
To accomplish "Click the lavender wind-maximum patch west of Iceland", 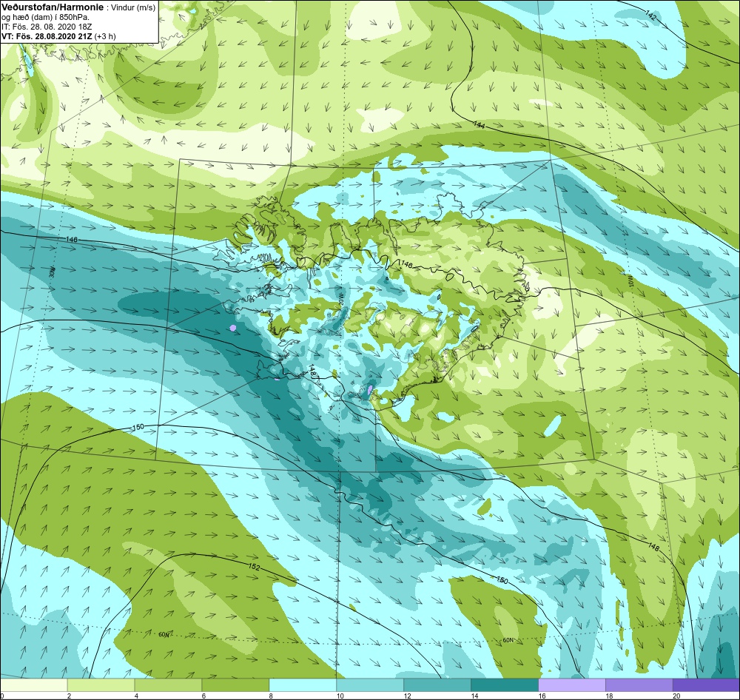I will point(232,328).
